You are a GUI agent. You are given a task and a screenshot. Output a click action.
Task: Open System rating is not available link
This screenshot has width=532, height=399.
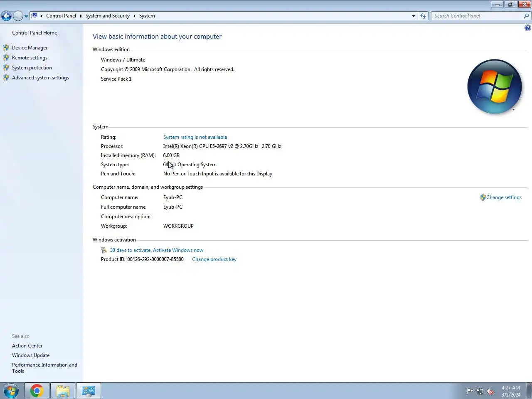pos(195,137)
